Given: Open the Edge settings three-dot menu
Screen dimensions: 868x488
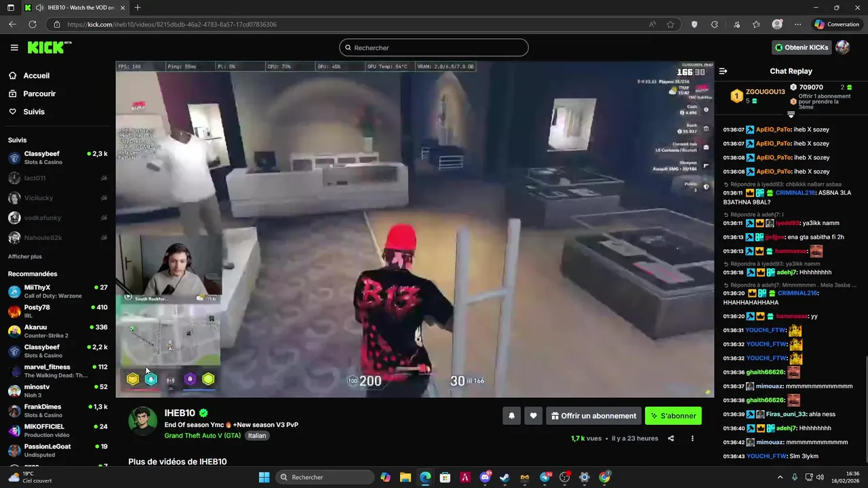Looking at the screenshot, I should pyautogui.click(x=798, y=24).
